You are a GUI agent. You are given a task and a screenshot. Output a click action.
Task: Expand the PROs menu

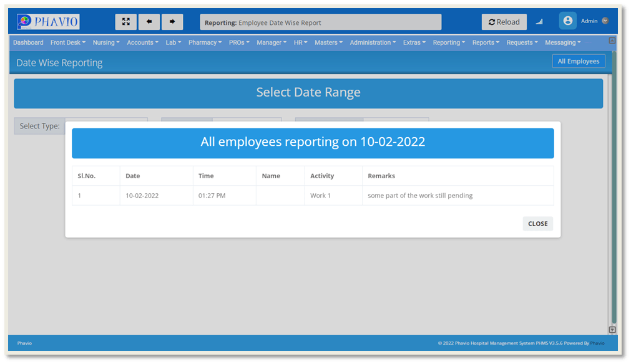click(239, 42)
